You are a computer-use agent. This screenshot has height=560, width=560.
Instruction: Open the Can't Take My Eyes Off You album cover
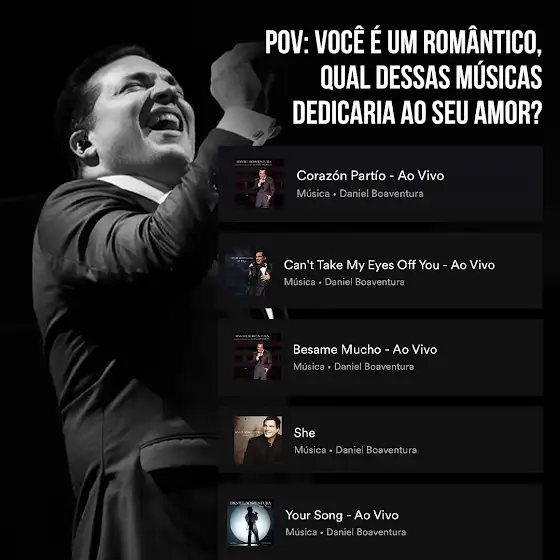pyautogui.click(x=249, y=272)
